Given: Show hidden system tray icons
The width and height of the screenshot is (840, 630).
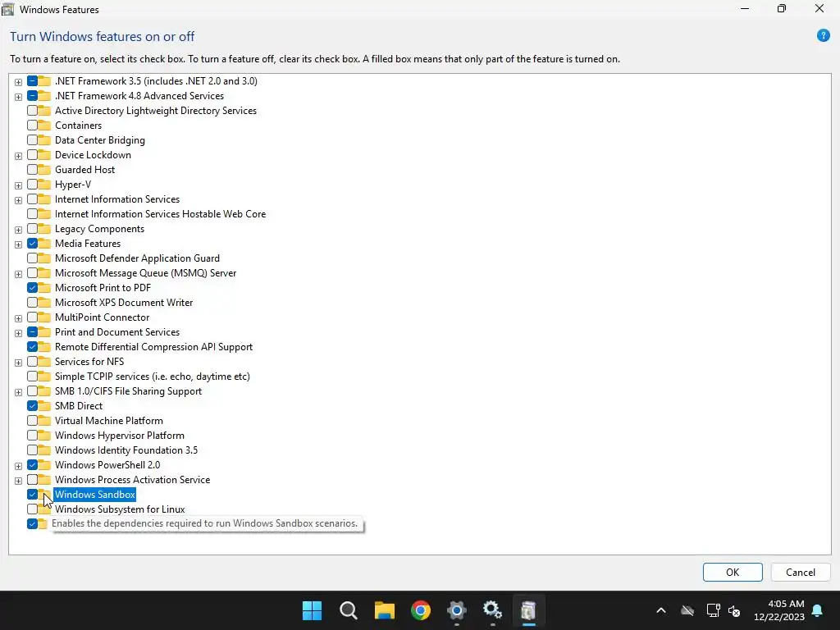Looking at the screenshot, I should pyautogui.click(x=661, y=610).
